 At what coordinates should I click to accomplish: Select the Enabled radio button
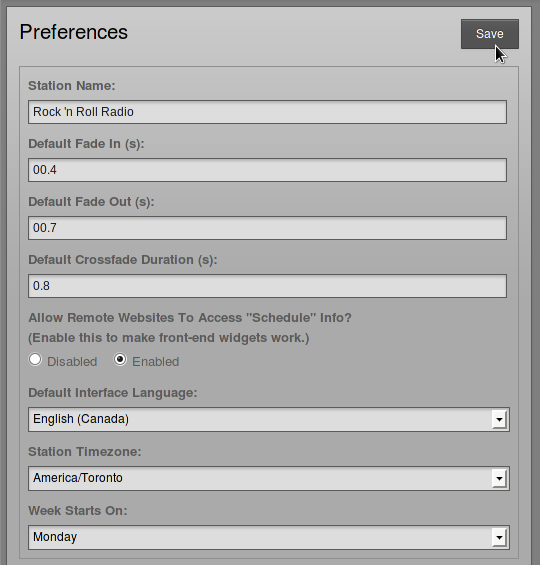pyautogui.click(x=120, y=360)
